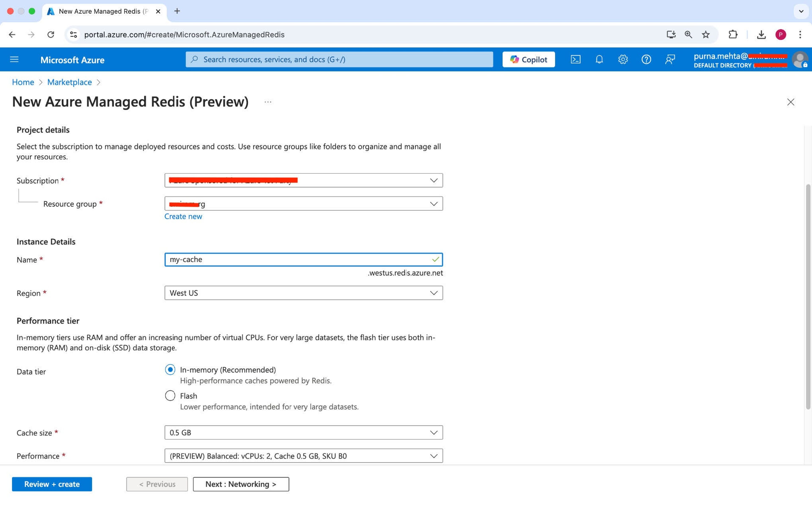Click the Copilot button

coord(528,60)
